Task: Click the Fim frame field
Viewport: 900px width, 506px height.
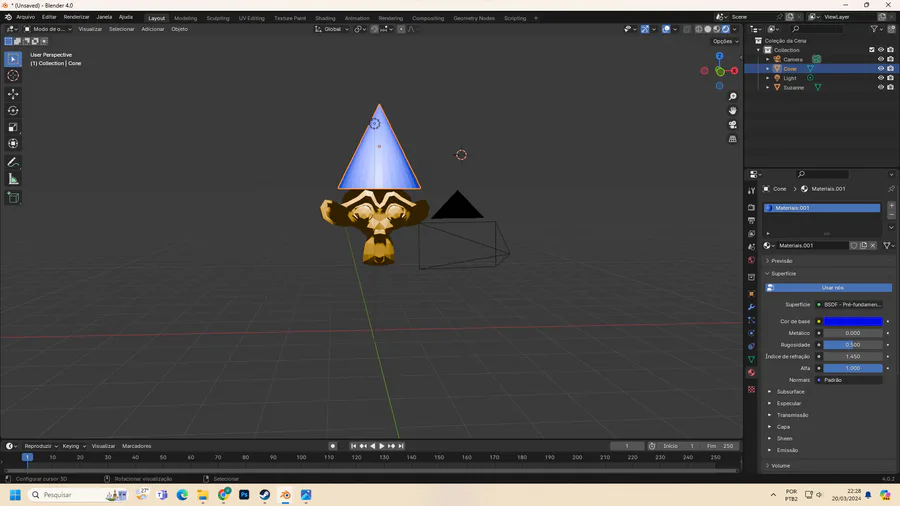Action: click(720, 446)
